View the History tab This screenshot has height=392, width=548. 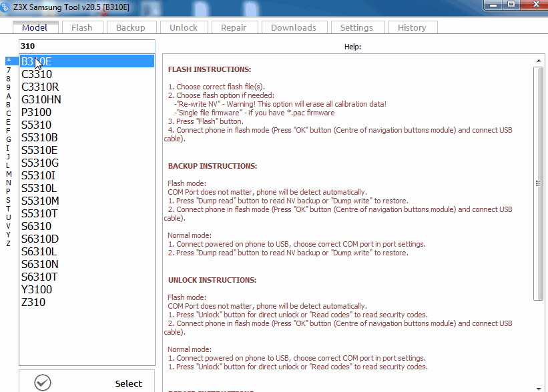coord(413,27)
